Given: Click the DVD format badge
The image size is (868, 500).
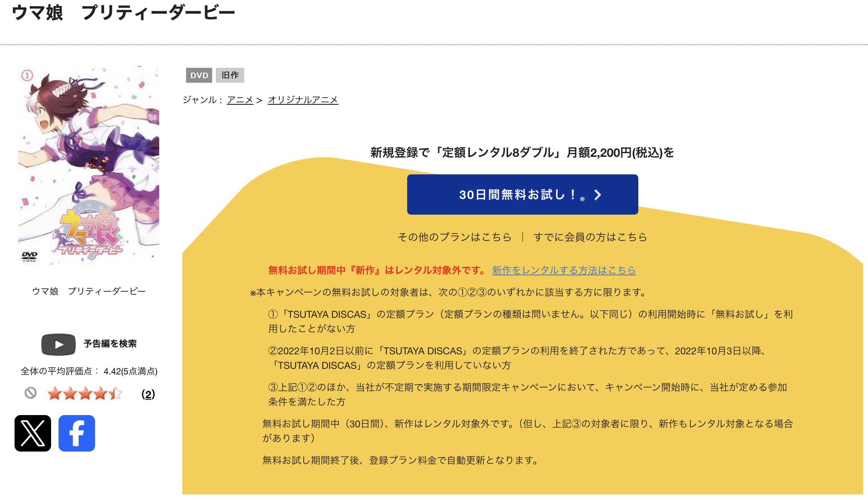Looking at the screenshot, I should [199, 75].
